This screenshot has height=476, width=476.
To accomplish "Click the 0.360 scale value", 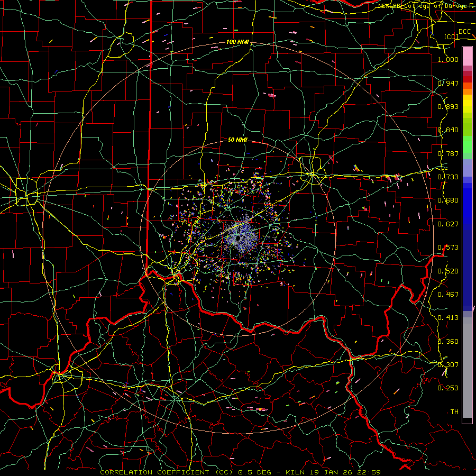I will [x=448, y=341].
